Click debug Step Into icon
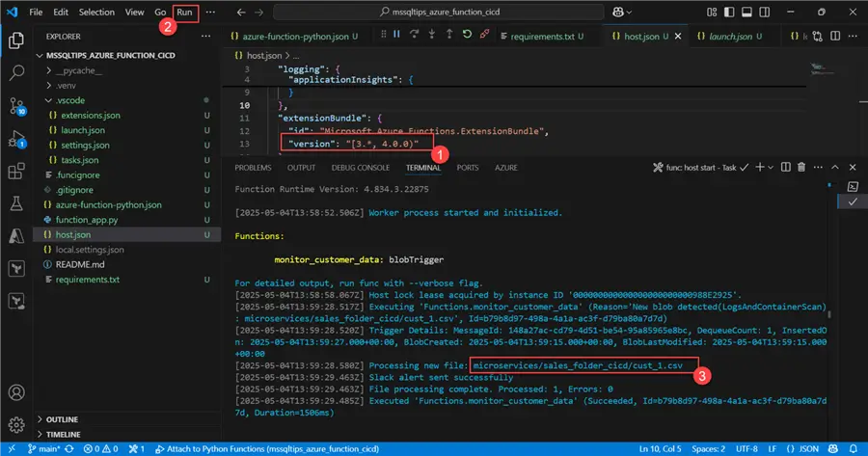 (x=432, y=35)
